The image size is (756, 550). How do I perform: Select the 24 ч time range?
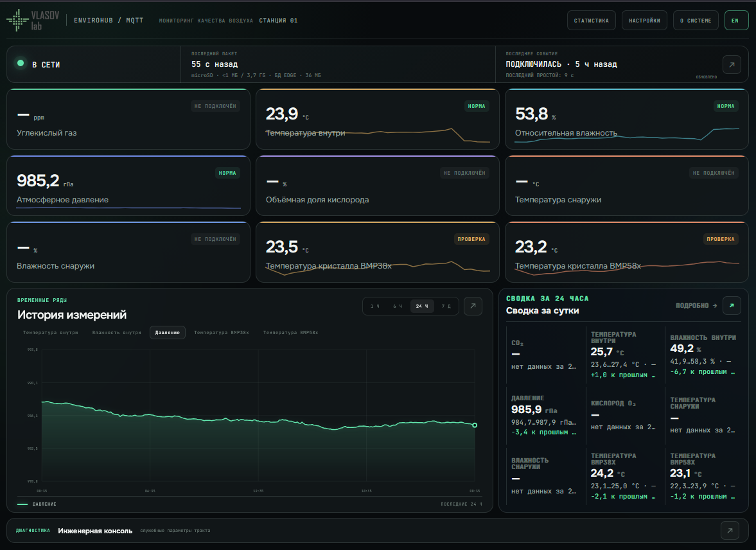(423, 306)
